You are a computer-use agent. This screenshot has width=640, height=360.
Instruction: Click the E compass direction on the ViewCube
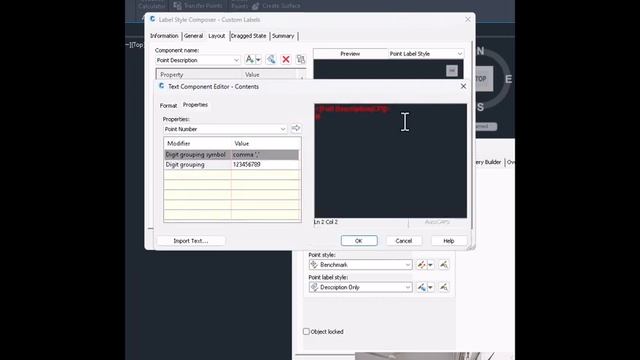[509, 79]
